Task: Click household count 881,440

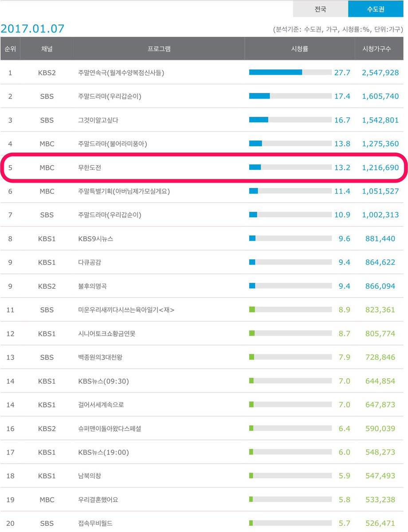Action: click(380, 239)
